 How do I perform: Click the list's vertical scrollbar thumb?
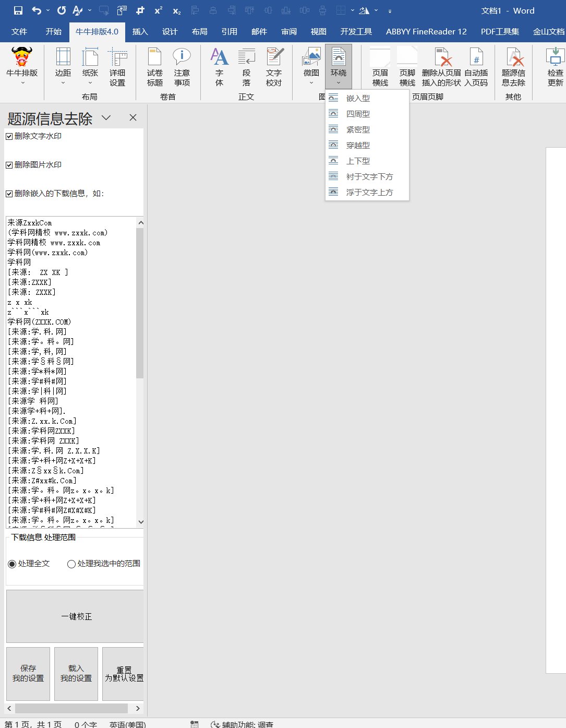click(x=139, y=303)
